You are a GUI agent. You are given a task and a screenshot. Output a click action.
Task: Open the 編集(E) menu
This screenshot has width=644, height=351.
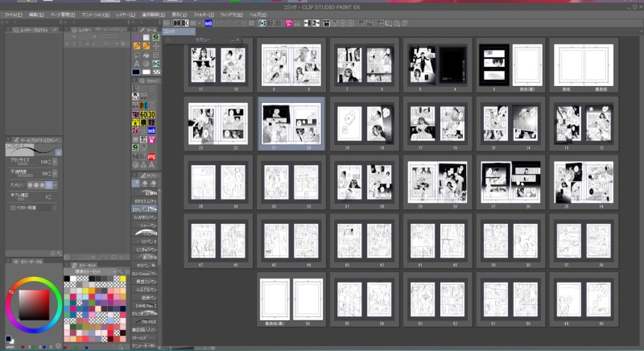coord(36,14)
